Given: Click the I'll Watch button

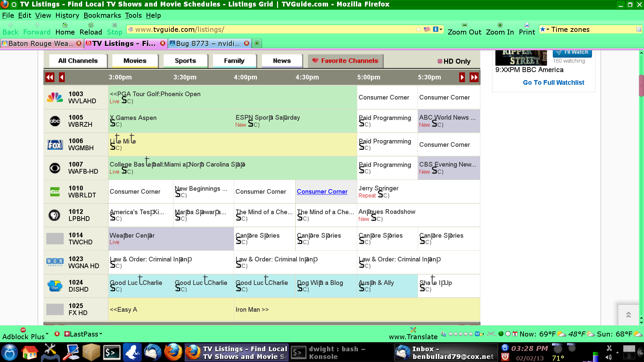Looking at the screenshot, I should click(572, 53).
